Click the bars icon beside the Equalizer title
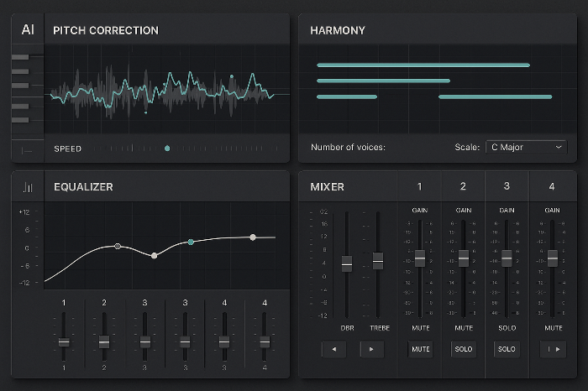Screen dimensions: 588x391 28,187
